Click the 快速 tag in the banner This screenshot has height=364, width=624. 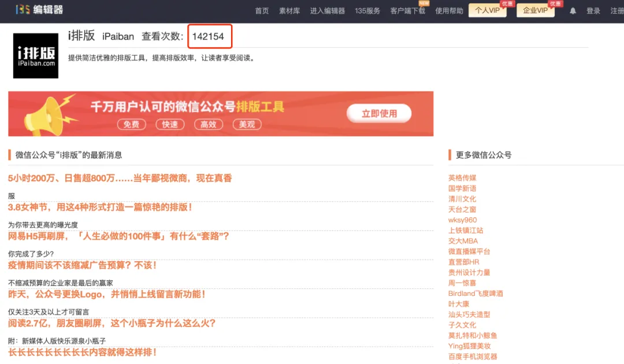(170, 125)
